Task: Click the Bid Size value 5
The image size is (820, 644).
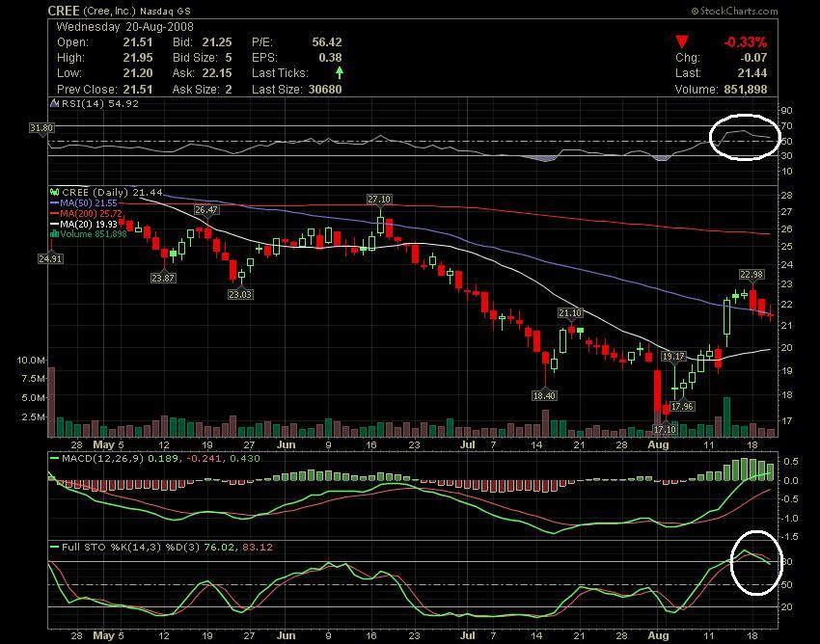Action: [x=229, y=58]
